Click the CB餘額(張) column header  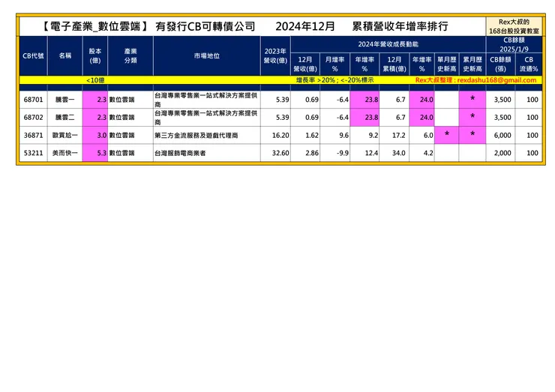click(x=500, y=64)
